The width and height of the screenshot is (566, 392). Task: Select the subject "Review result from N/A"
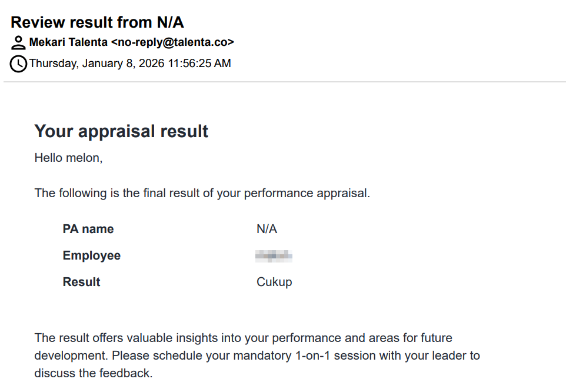[x=97, y=22]
